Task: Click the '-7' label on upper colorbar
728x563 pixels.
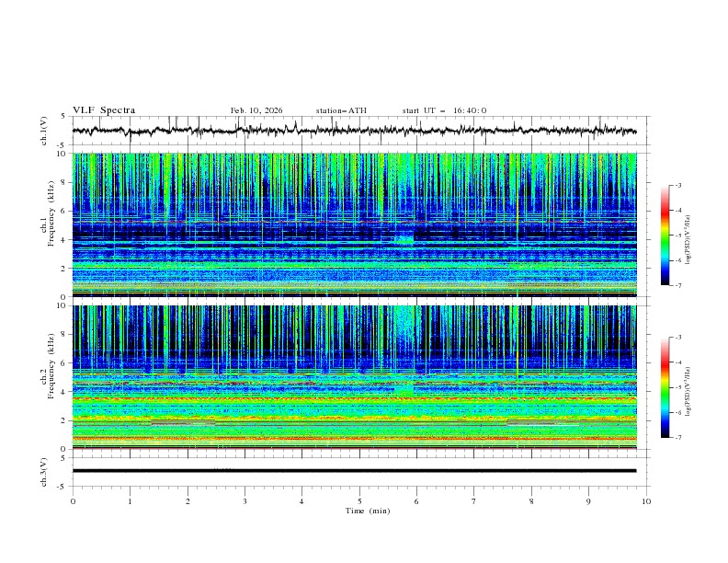Action: point(678,285)
